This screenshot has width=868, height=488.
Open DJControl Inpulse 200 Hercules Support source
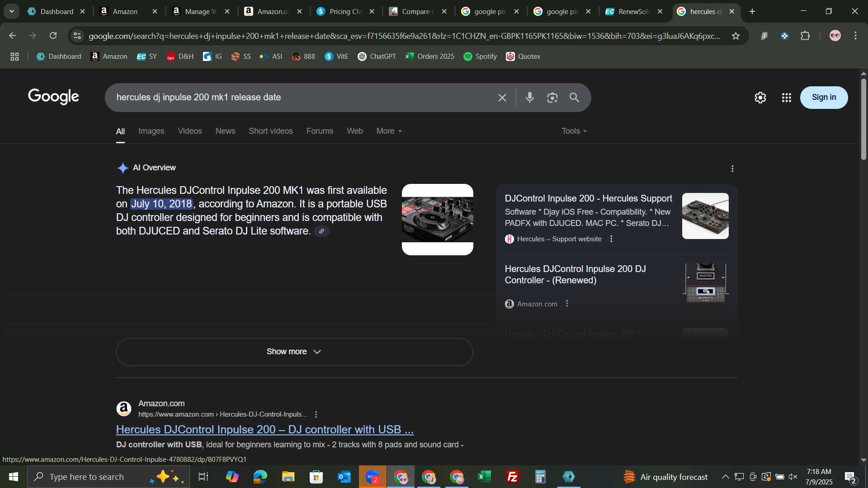[x=588, y=198]
